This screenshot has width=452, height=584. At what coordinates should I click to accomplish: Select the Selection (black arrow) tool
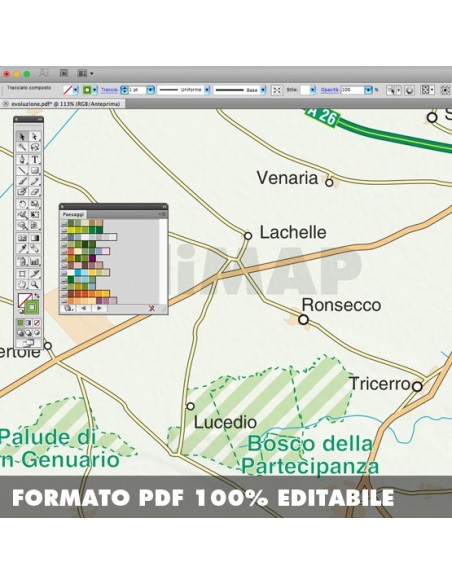[x=22, y=137]
